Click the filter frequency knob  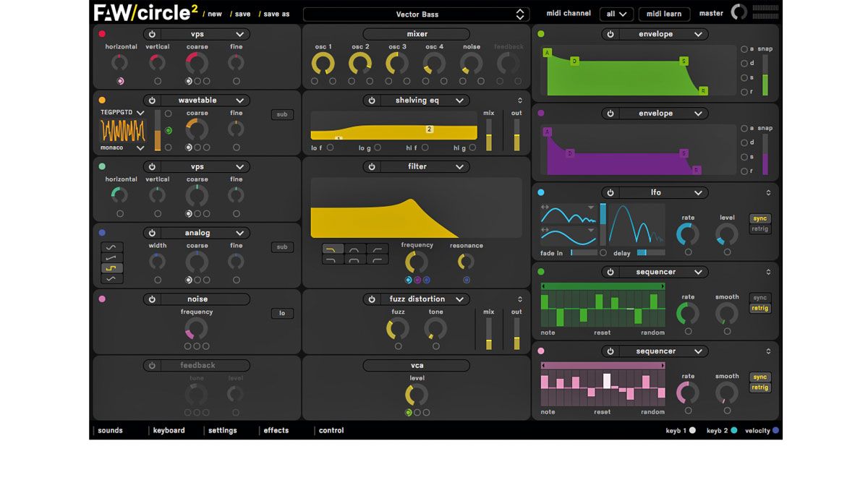[x=416, y=262]
